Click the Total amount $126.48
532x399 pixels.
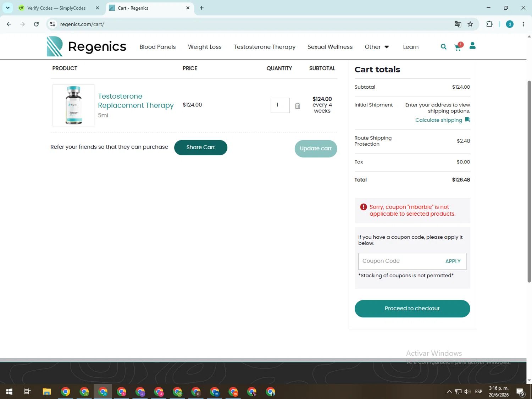coord(461,180)
